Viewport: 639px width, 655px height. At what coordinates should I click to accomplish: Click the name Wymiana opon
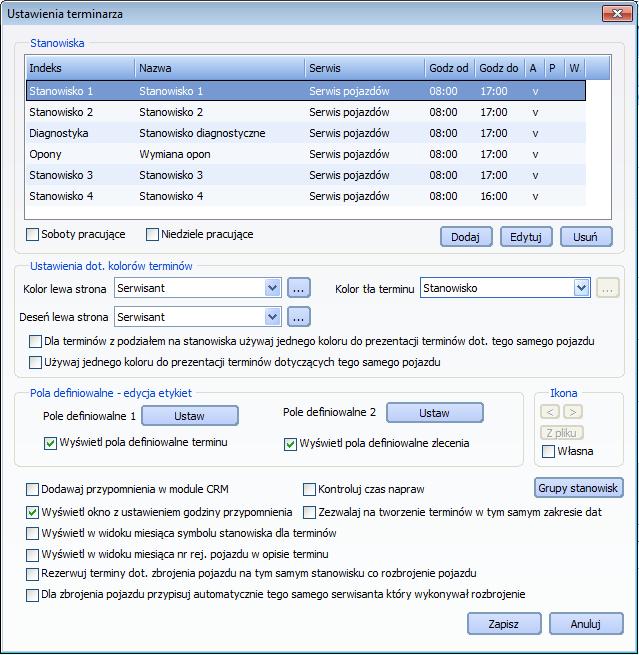tap(175, 154)
